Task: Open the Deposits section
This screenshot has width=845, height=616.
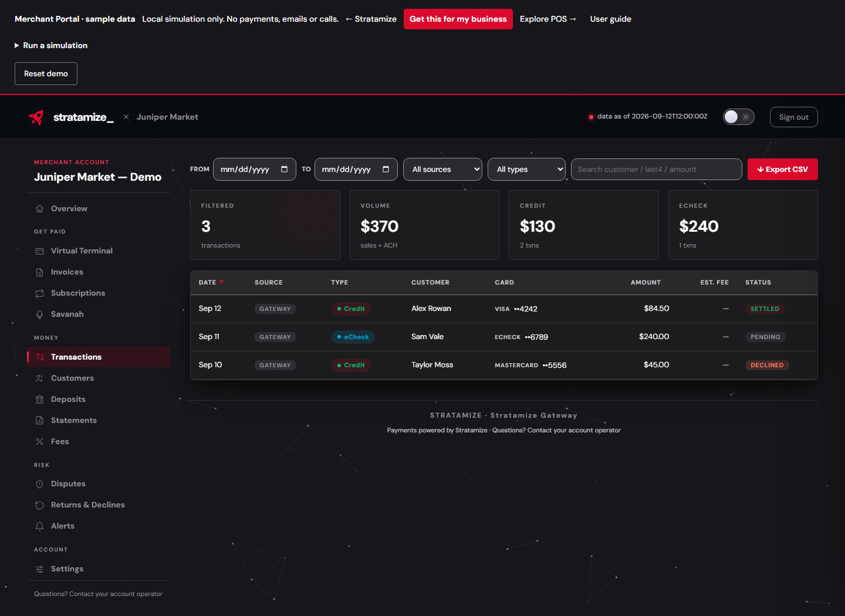Action: [99, 400]
